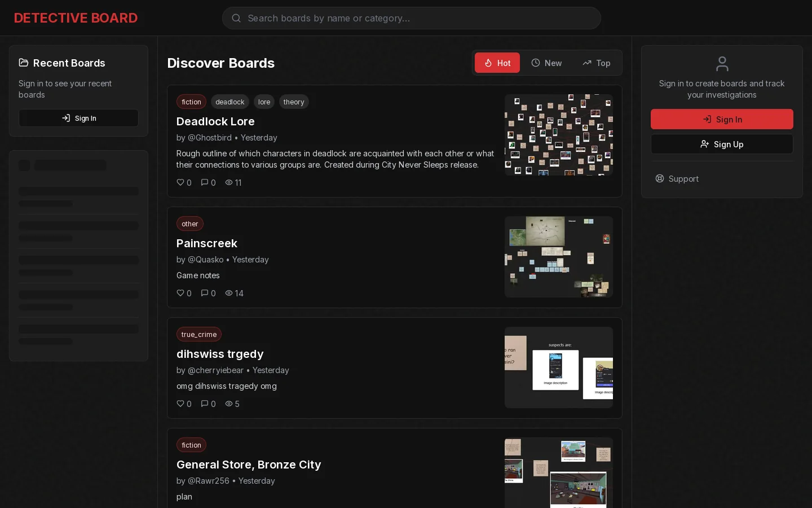Go to the Detective Board home logo

click(x=76, y=18)
